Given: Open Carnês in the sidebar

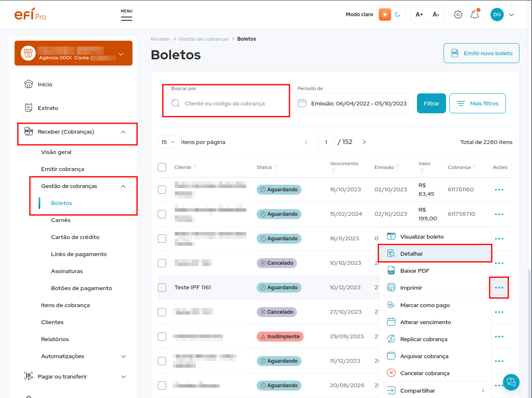Looking at the screenshot, I should [x=61, y=220].
